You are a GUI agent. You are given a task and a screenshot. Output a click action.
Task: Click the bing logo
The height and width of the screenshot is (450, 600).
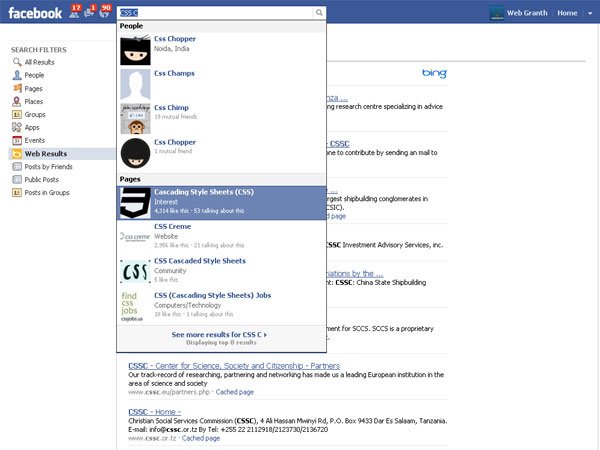(434, 73)
